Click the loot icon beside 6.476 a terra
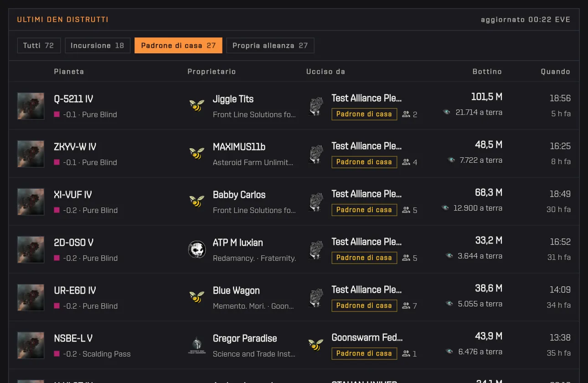Screen dimensions: 588x383 coord(449,352)
